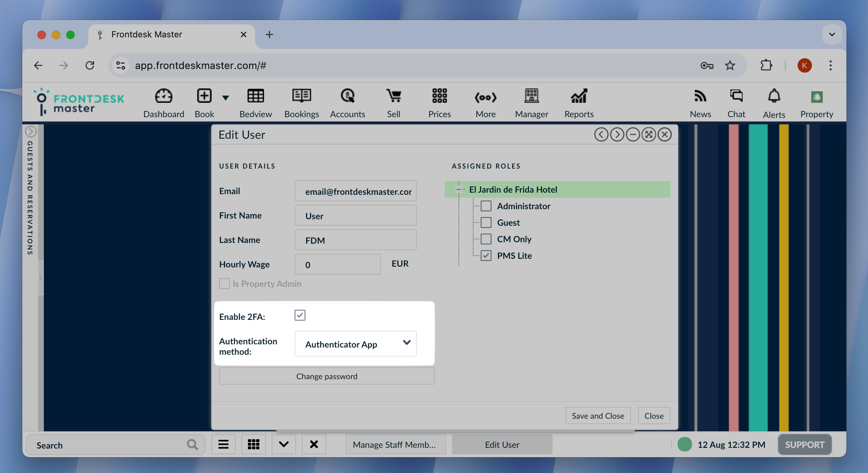Open the Sell cart icon

point(394,96)
